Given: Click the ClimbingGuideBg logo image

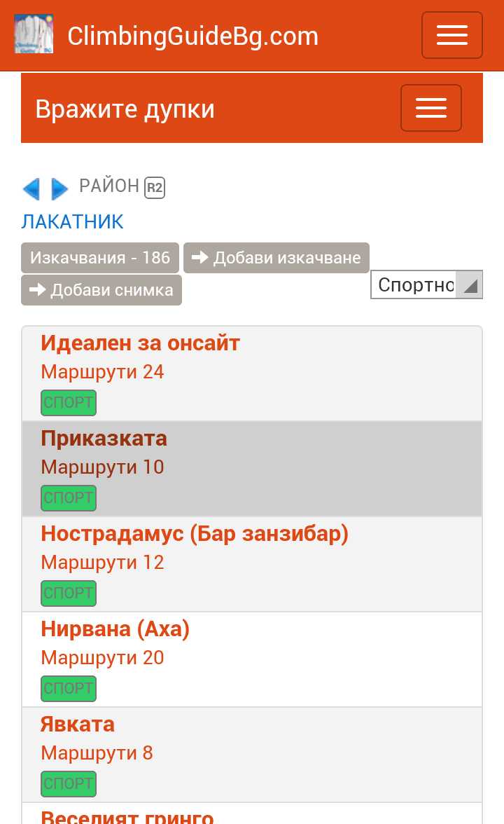Looking at the screenshot, I should 34,34.
